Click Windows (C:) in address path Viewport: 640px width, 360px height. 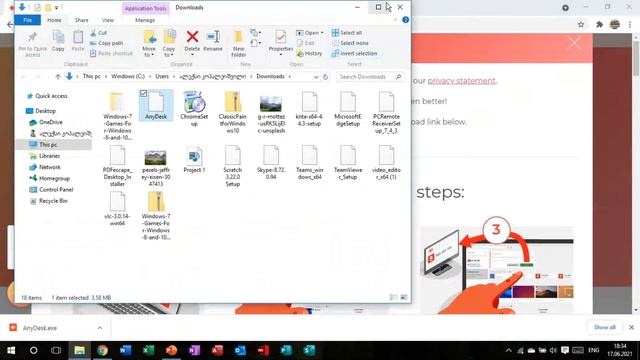point(128,76)
